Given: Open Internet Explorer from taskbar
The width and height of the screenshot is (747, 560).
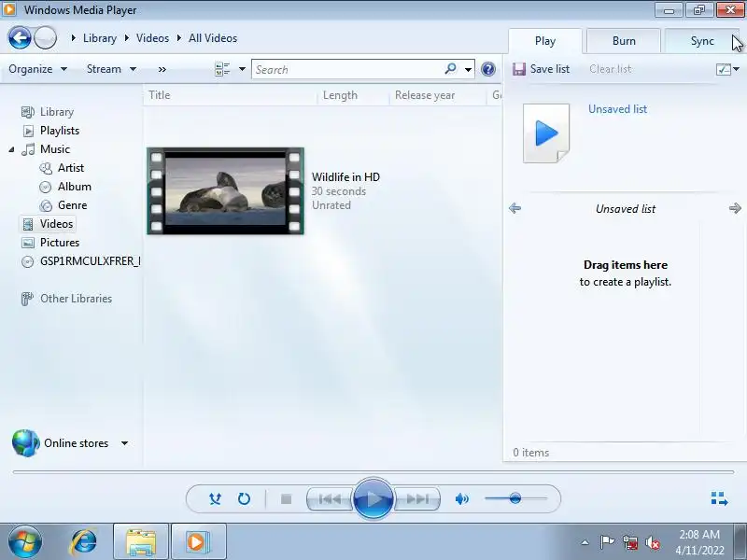Looking at the screenshot, I should coord(84,542).
